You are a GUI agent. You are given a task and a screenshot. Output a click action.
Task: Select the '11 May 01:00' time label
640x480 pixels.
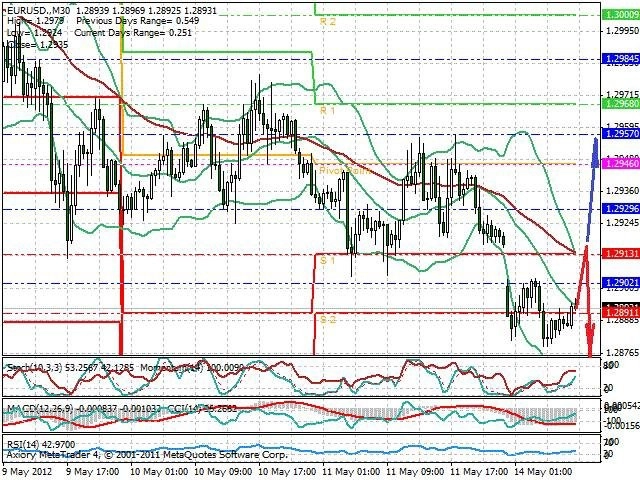(x=351, y=471)
